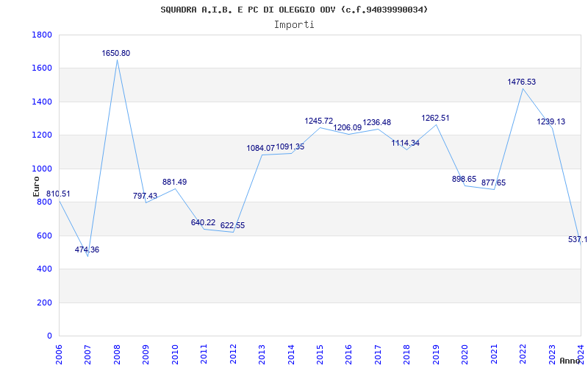This screenshot has width=588, height=368.
Task: Click the 2015 year label
Action: [320, 353]
